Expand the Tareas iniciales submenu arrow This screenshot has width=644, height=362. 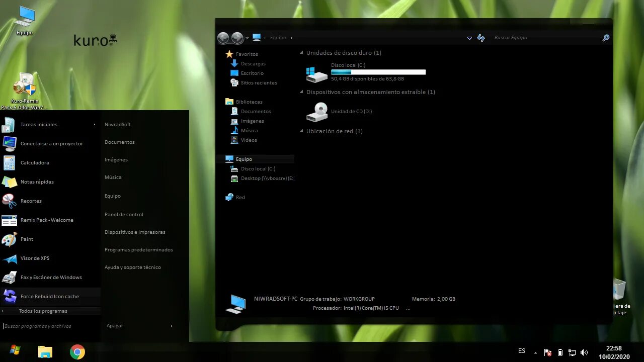pyautogui.click(x=94, y=124)
